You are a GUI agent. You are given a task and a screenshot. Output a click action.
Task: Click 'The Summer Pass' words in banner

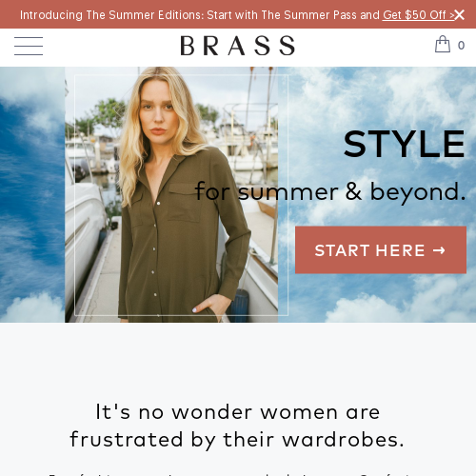click(x=309, y=15)
